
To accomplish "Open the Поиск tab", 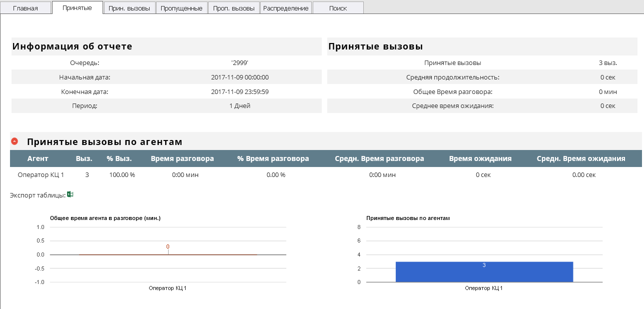I will click(338, 8).
